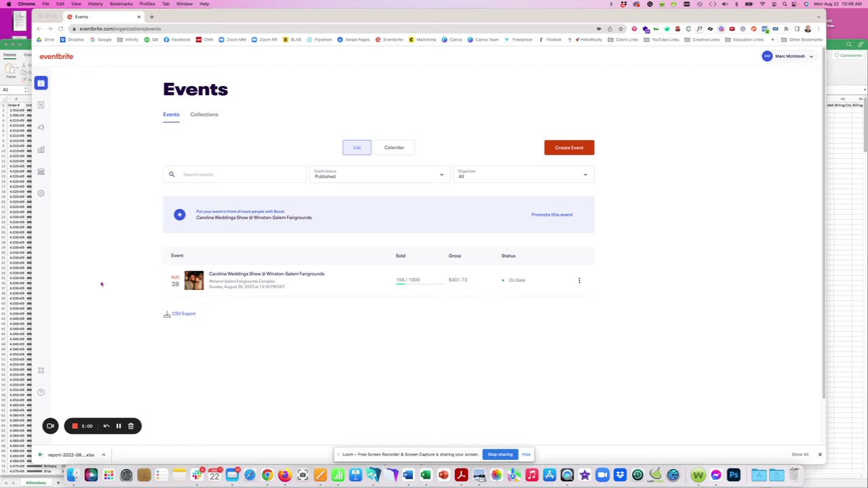Stop the Loom recording with red square
The height and width of the screenshot is (488, 868).
75,426
